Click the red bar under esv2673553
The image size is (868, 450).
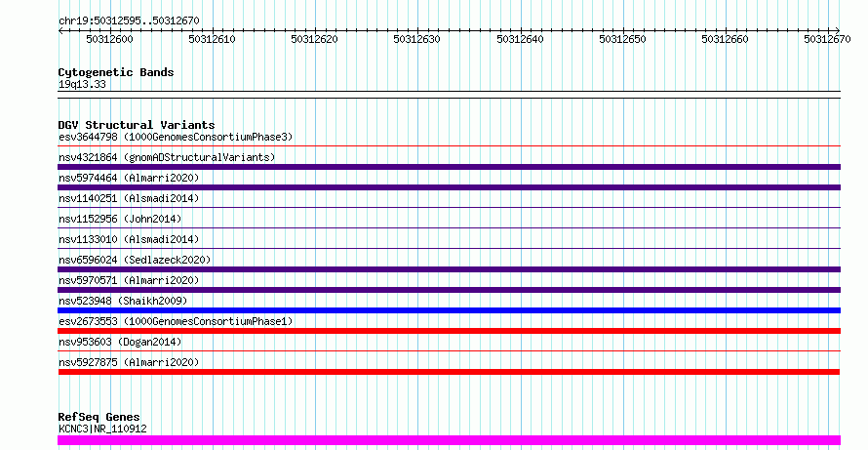coord(449,331)
